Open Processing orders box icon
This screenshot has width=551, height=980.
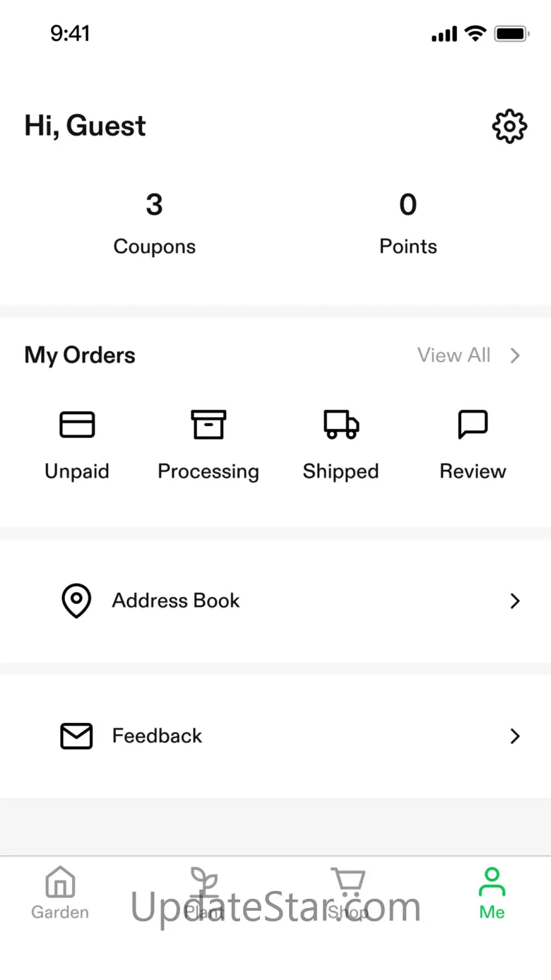208,425
